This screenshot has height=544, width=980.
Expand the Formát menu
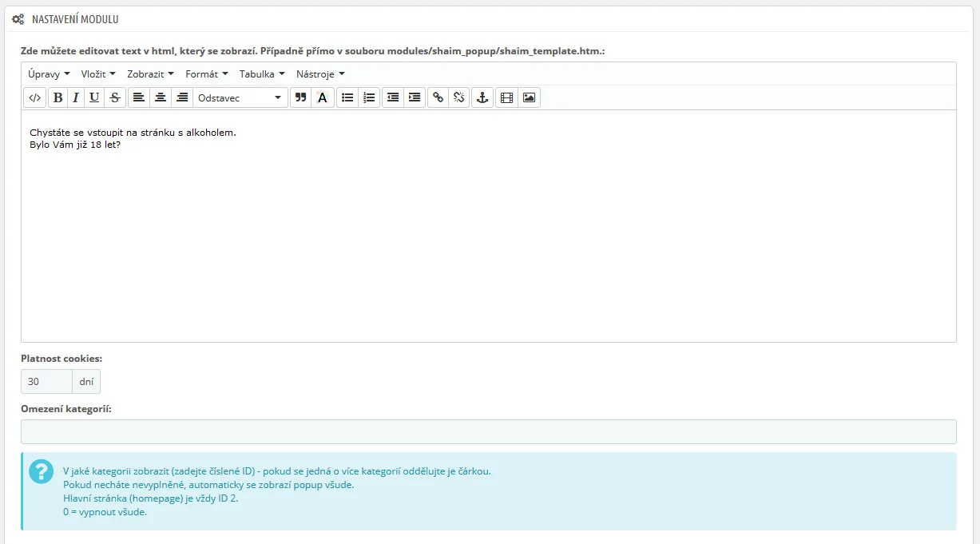206,74
